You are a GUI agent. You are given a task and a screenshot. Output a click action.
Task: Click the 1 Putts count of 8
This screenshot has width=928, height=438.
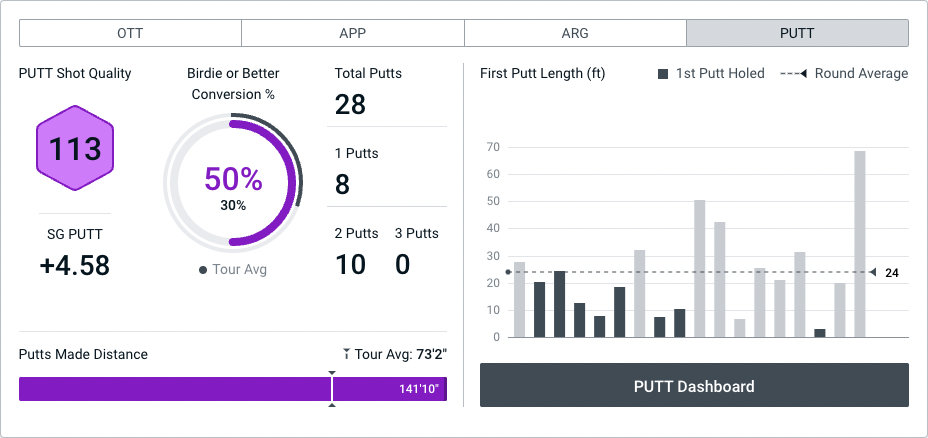343,184
